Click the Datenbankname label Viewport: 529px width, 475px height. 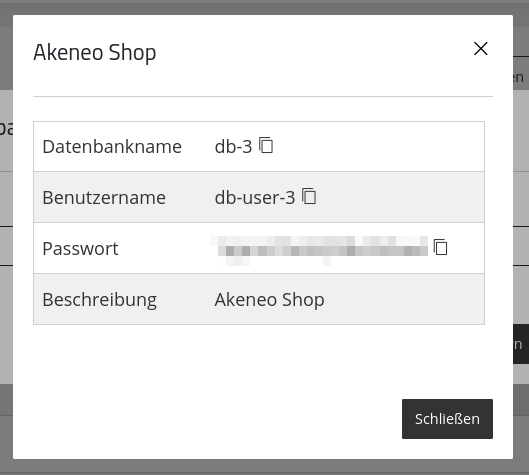click(112, 147)
